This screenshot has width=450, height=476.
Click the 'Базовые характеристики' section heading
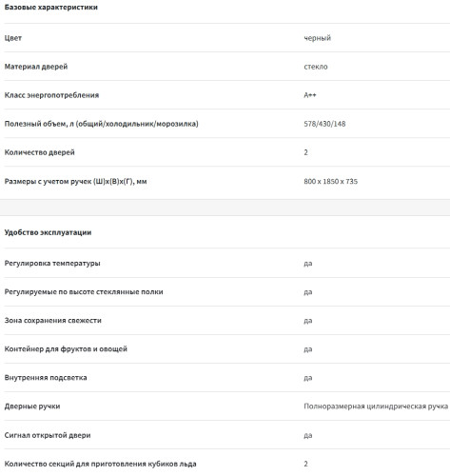51,8
